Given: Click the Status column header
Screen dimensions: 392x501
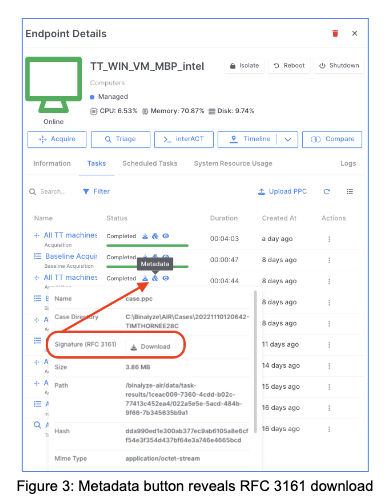Looking at the screenshot, I should tap(117, 218).
